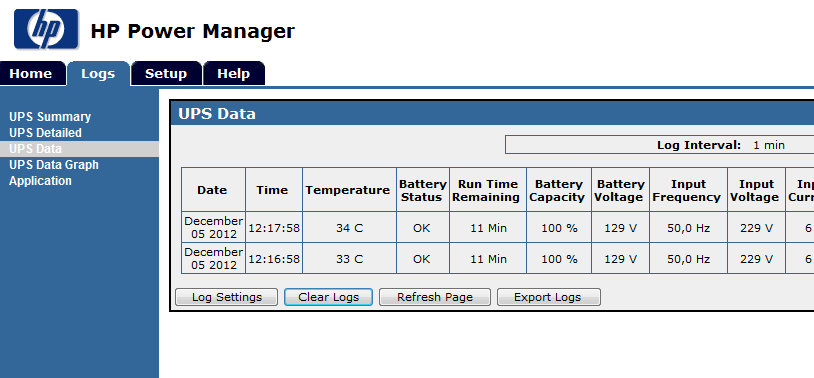Click 229 V in 12:16:58 row

(756, 259)
